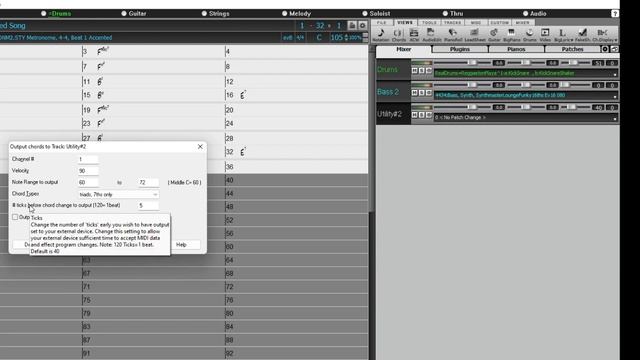Image resolution: width=640 pixels, height=360 pixels.
Task: Open the Chords view icon
Action: coord(398,35)
